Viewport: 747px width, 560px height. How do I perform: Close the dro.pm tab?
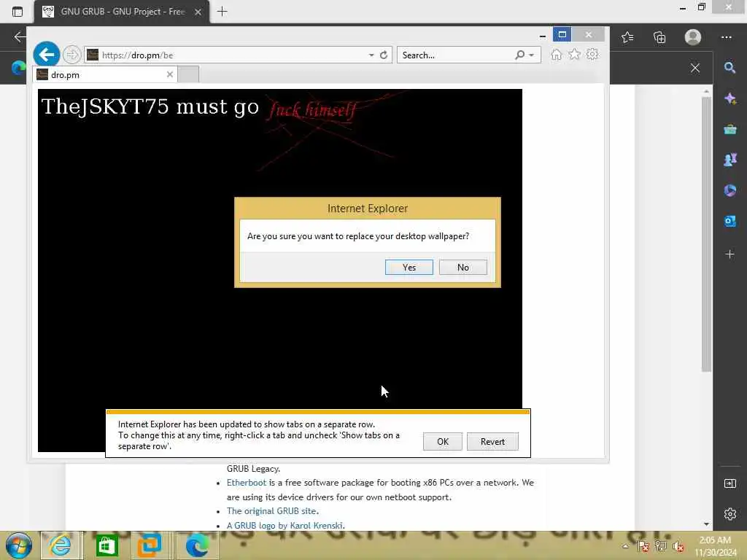click(x=169, y=74)
